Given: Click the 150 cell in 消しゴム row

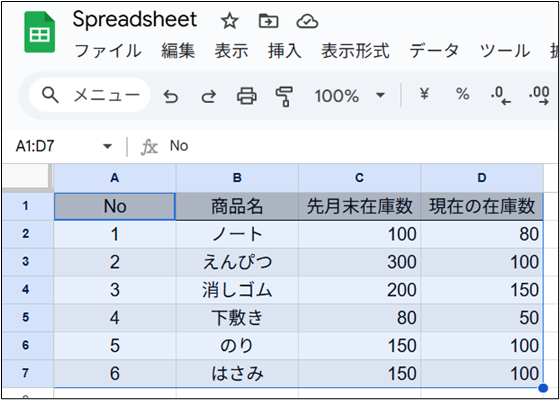Looking at the screenshot, I should coord(482,290).
